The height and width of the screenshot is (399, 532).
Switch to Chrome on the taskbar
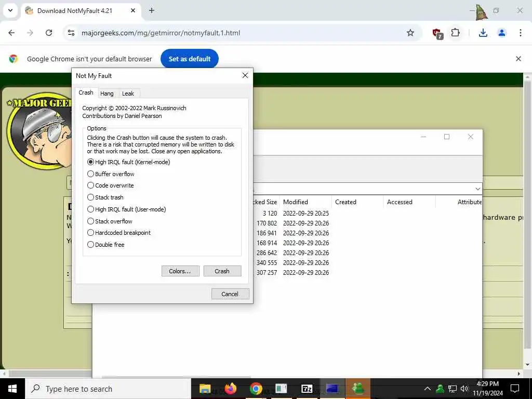[x=256, y=389]
